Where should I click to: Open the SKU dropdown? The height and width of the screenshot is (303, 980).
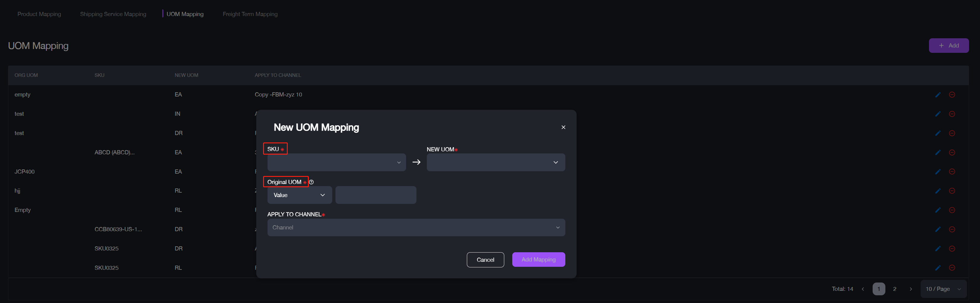point(336,163)
